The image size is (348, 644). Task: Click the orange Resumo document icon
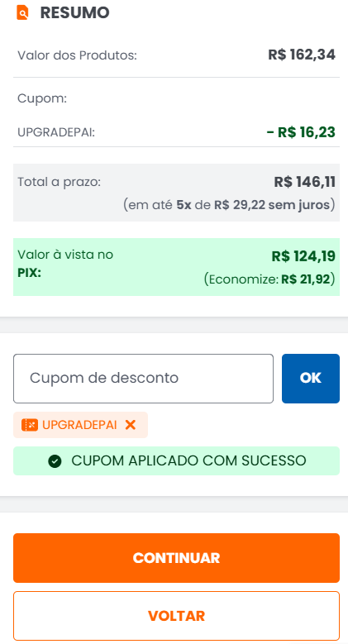point(22,12)
